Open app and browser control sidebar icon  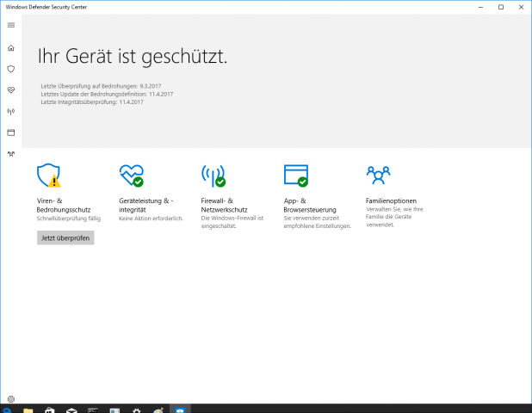[x=11, y=133]
